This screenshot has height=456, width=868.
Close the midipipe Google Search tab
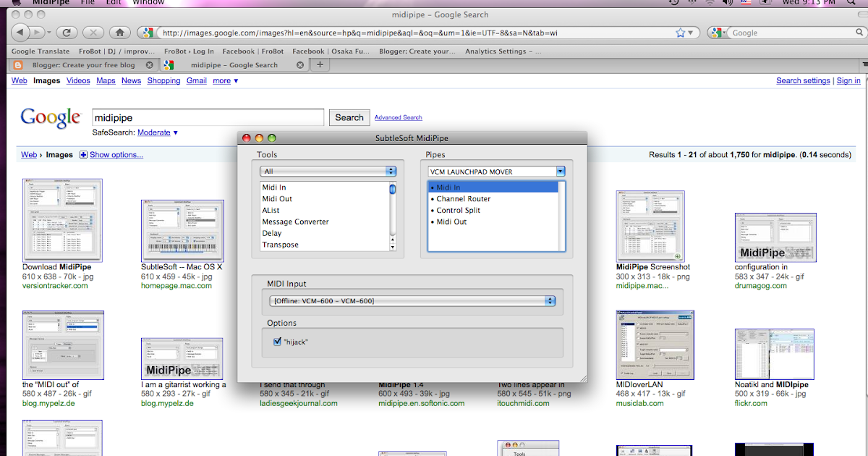pyautogui.click(x=300, y=65)
